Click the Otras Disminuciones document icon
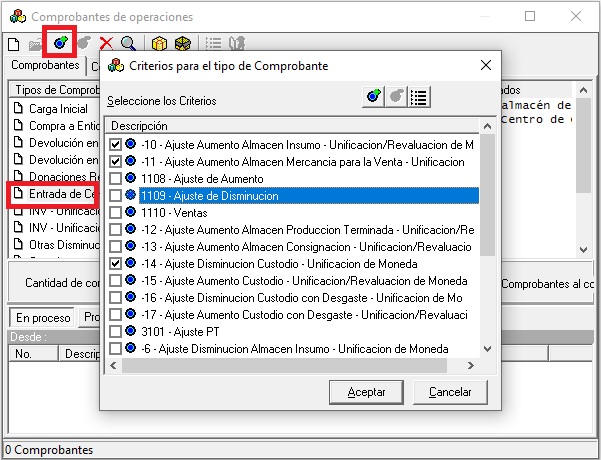This screenshot has width=601, height=460. pos(18,244)
